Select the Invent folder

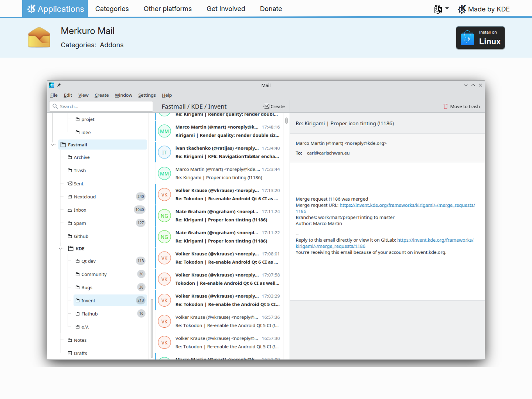(110, 300)
